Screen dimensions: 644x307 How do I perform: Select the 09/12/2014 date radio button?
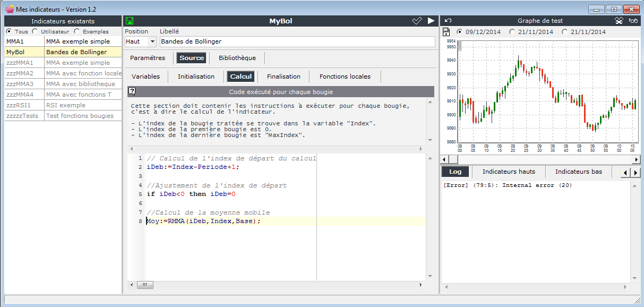pos(459,32)
